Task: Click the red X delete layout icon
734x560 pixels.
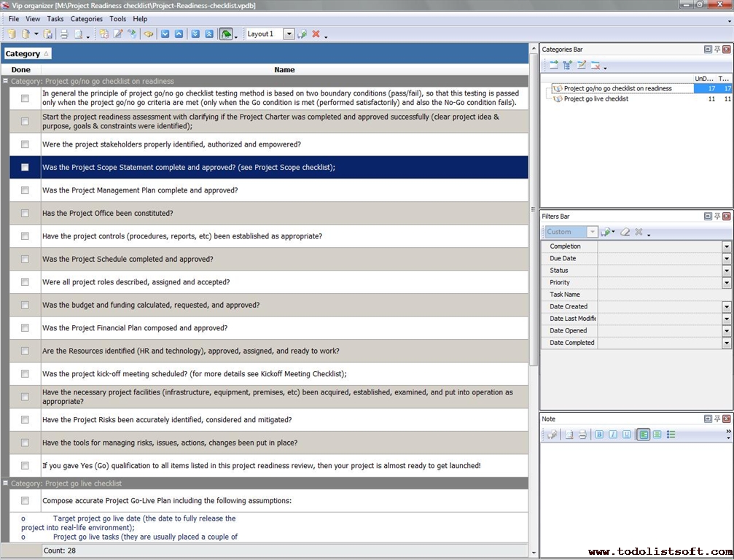Action: [316, 34]
